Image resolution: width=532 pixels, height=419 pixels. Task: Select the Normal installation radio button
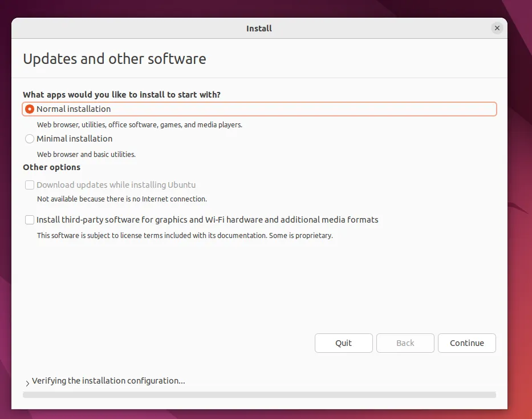[30, 109]
